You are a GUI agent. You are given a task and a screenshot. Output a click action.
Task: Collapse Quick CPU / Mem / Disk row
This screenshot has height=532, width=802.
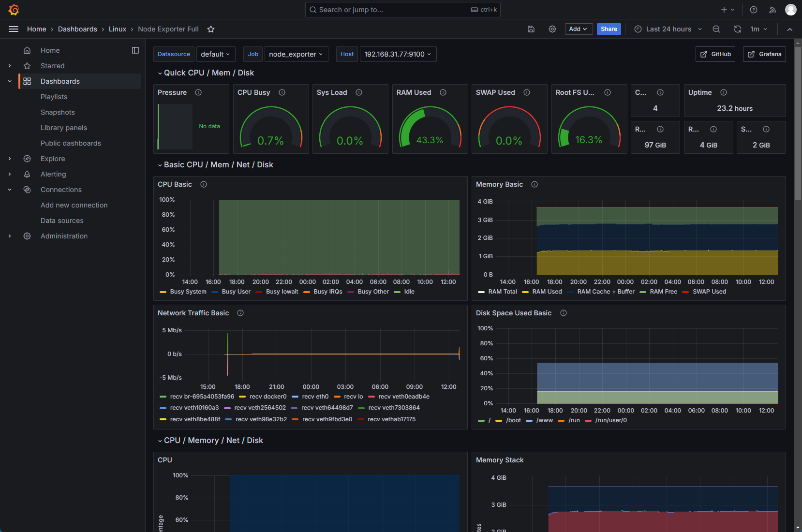pyautogui.click(x=206, y=73)
